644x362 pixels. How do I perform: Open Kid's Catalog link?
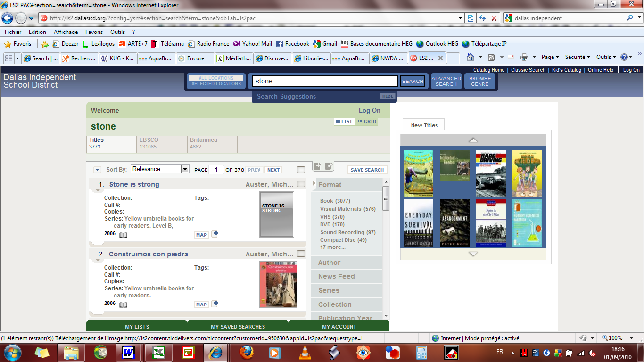point(567,70)
